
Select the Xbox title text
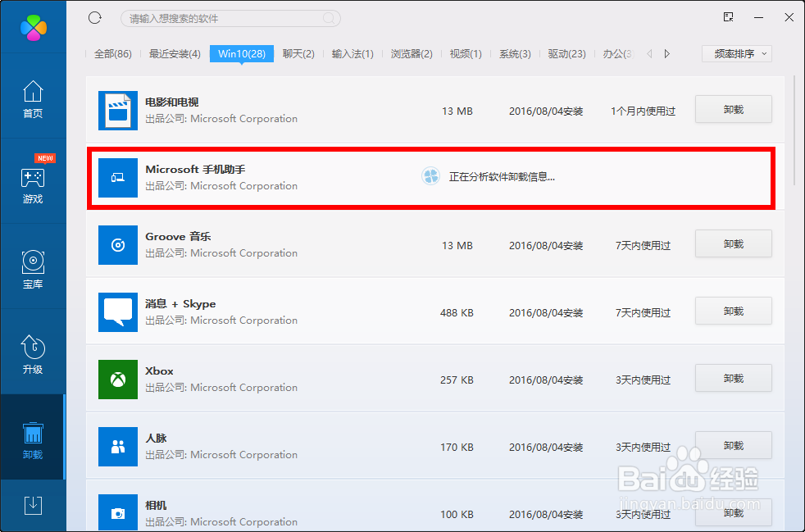(x=159, y=371)
